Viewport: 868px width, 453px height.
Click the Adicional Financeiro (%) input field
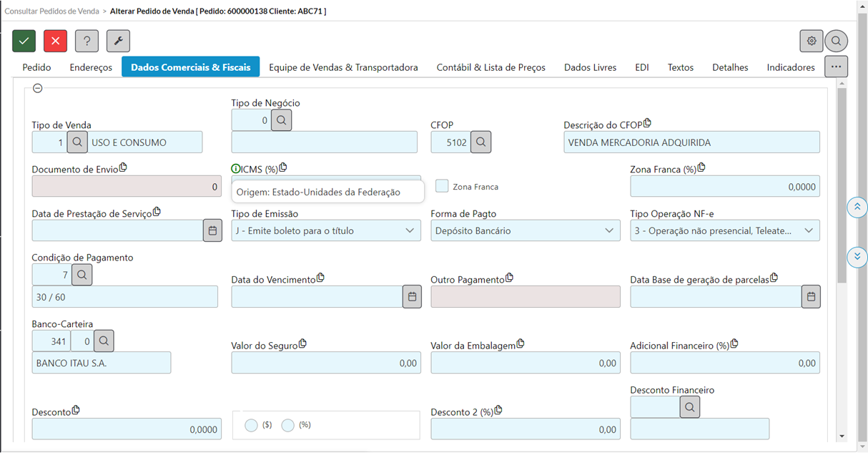point(725,363)
